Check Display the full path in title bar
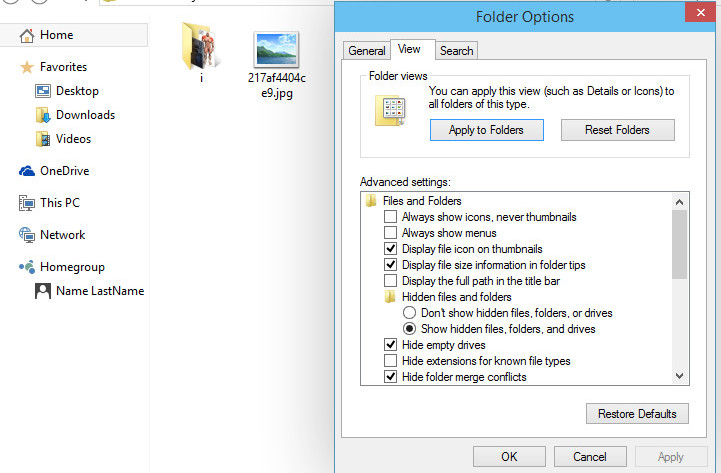The width and height of the screenshot is (721, 473). coord(390,280)
